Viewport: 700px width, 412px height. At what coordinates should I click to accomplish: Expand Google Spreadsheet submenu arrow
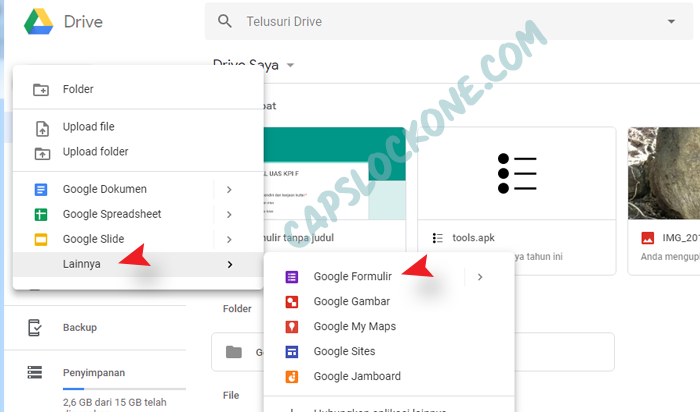(229, 215)
